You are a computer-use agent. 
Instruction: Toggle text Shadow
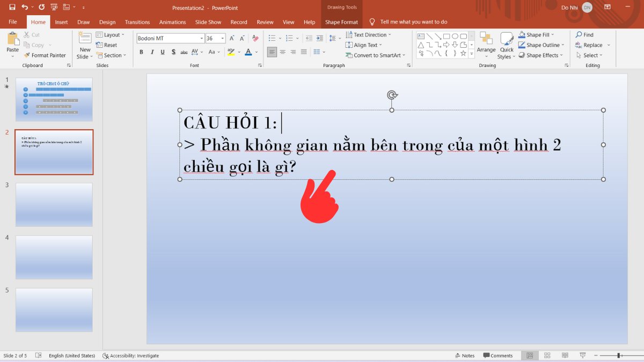click(173, 52)
